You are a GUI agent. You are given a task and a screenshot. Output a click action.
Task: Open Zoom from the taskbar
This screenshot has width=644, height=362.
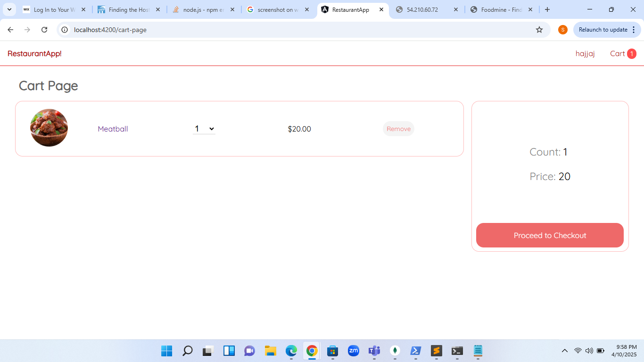tap(353, 351)
